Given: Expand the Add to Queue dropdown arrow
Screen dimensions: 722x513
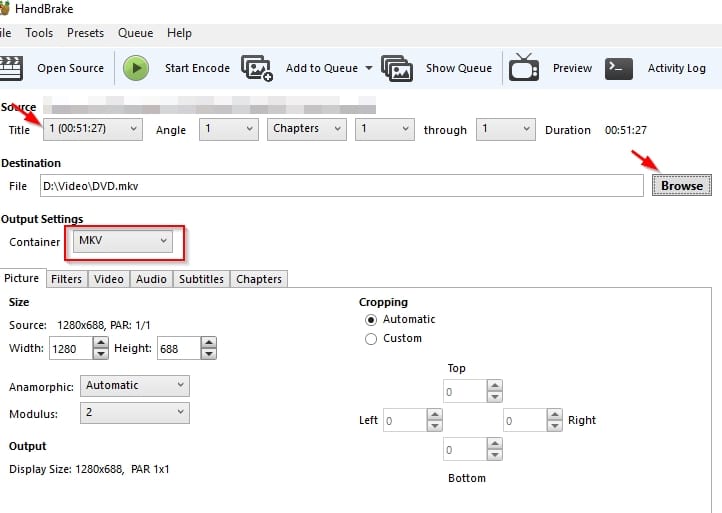Looking at the screenshot, I should tap(369, 68).
